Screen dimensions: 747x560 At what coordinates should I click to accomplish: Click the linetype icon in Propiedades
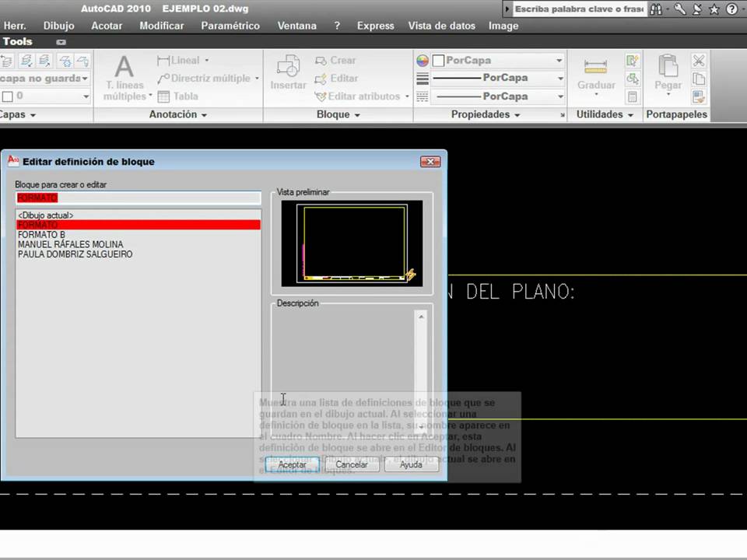422,96
